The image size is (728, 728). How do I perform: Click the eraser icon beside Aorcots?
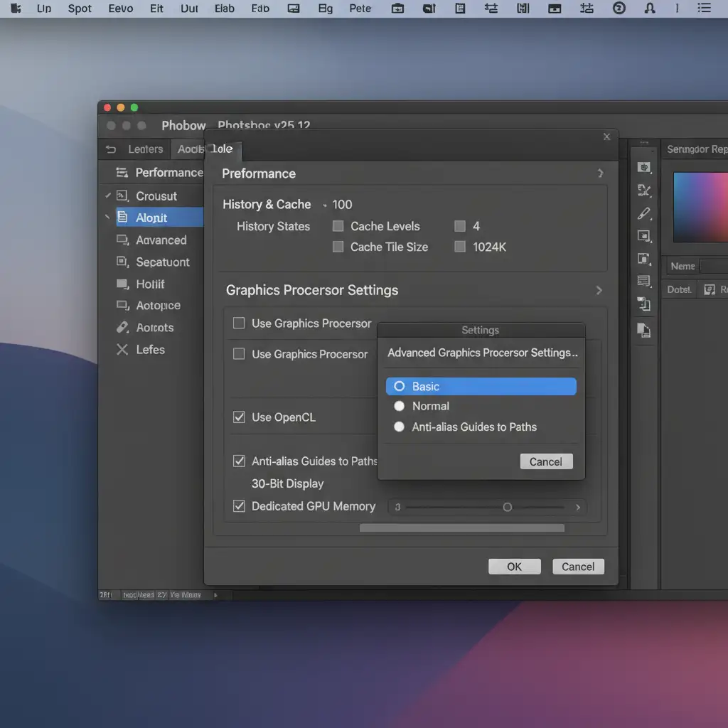pyautogui.click(x=122, y=328)
